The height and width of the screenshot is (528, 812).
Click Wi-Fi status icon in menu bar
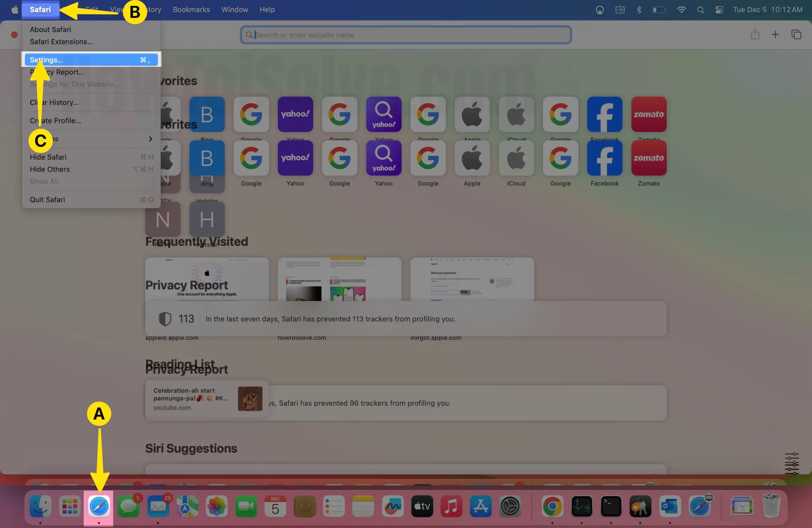(681, 10)
